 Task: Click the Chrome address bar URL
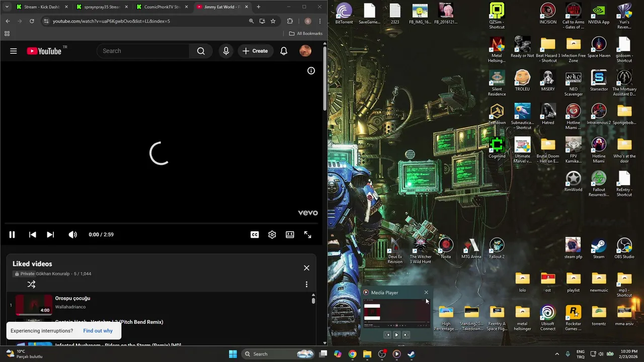111,21
